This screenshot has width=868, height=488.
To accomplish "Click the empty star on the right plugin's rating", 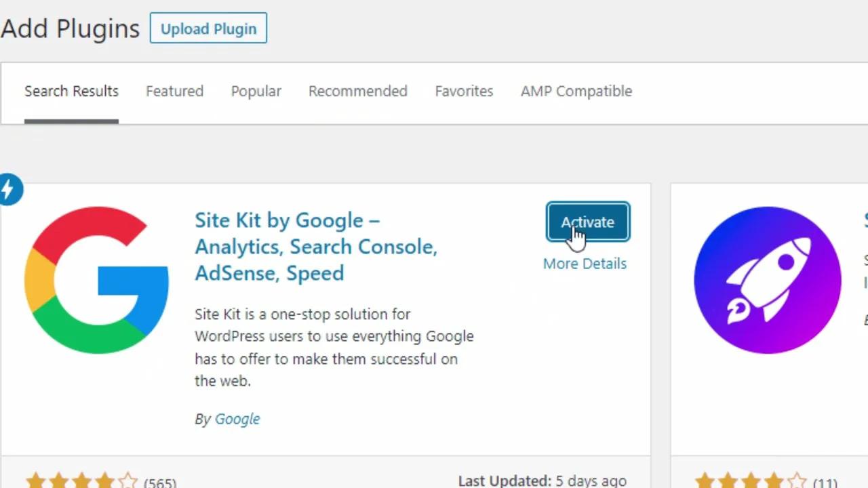I will (798, 481).
